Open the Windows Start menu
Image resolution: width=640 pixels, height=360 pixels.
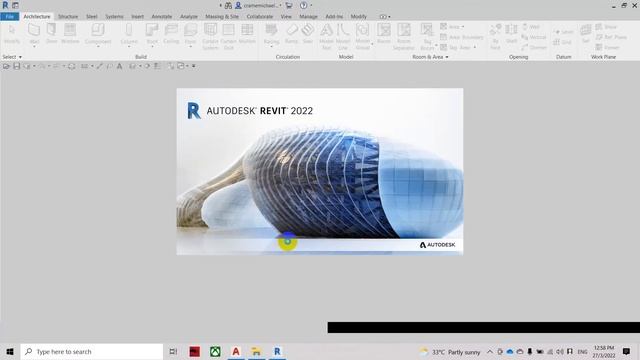pos(10,351)
